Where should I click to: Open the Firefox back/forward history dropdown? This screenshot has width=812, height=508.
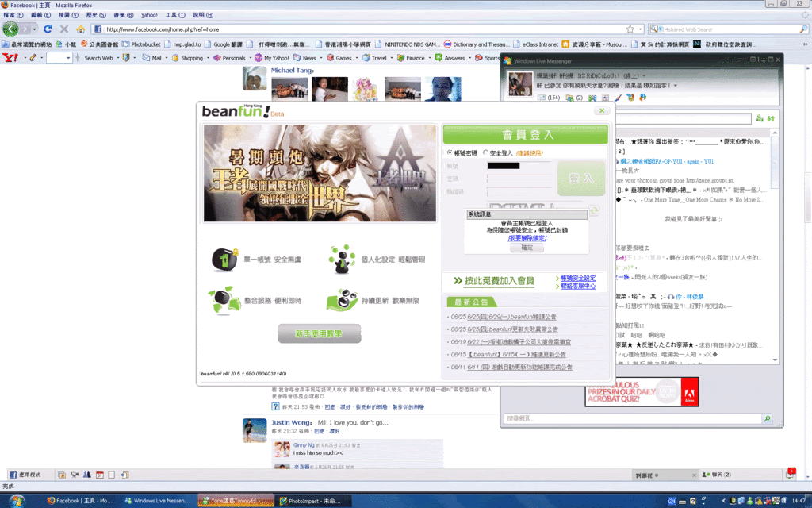click(35, 29)
